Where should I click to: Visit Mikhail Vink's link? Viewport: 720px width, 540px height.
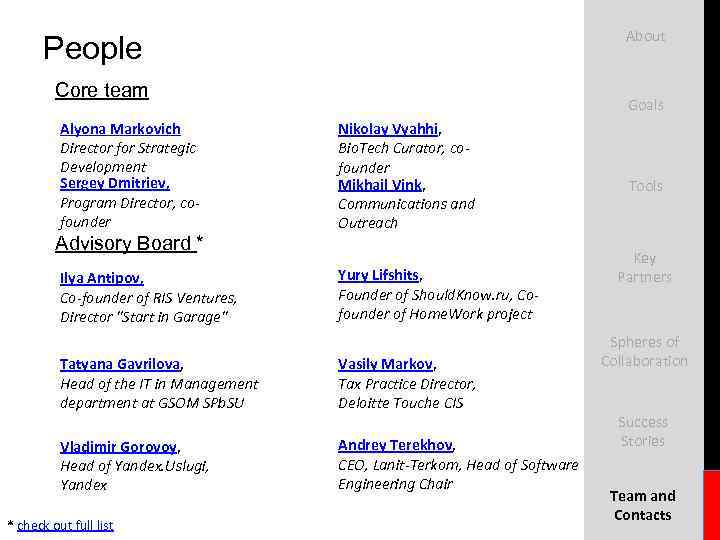(380, 185)
